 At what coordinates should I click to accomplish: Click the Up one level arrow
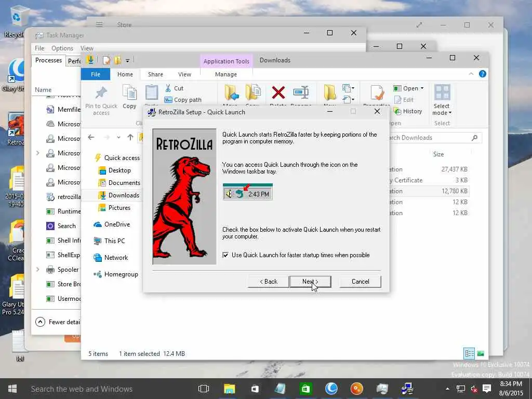tap(130, 137)
